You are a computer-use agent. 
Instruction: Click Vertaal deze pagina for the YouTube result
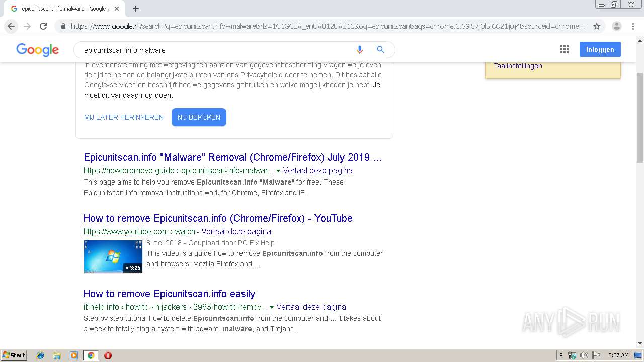pyautogui.click(x=236, y=232)
